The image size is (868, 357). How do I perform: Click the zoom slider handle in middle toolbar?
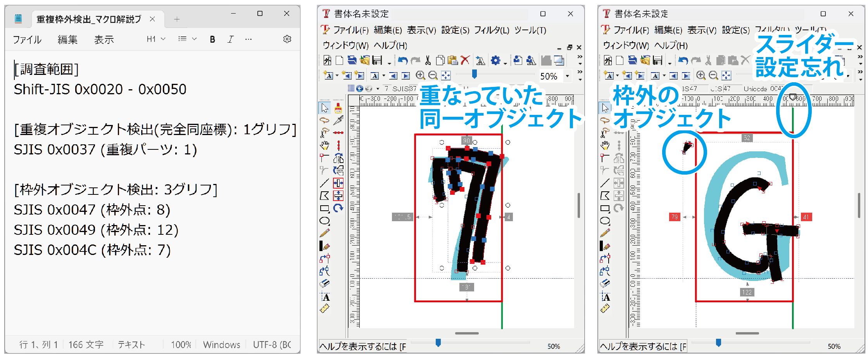[474, 74]
